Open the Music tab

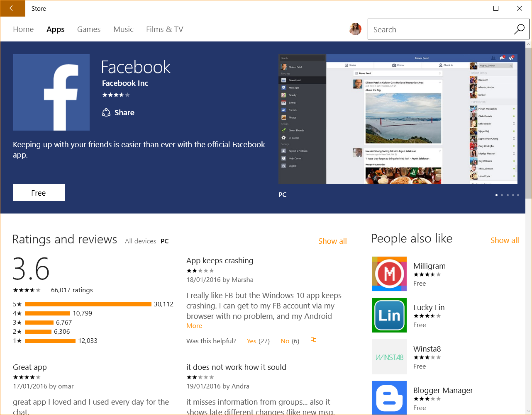click(x=123, y=29)
